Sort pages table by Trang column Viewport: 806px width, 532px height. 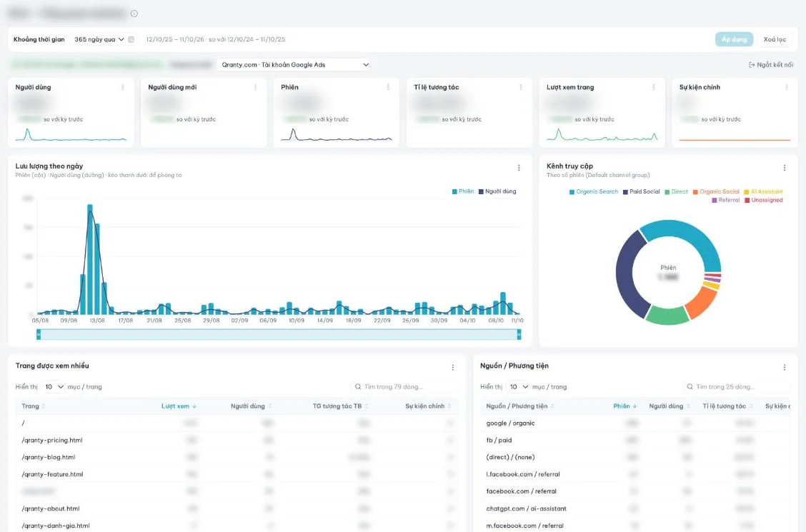coord(34,406)
